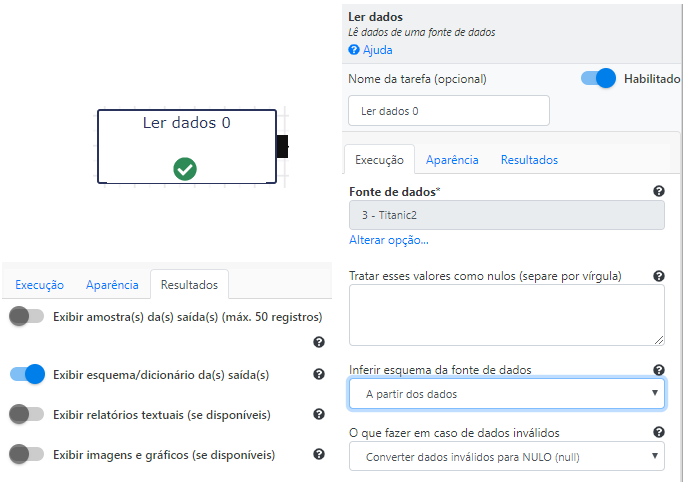Click the '3 - Titanic2' data source field

pos(507,215)
